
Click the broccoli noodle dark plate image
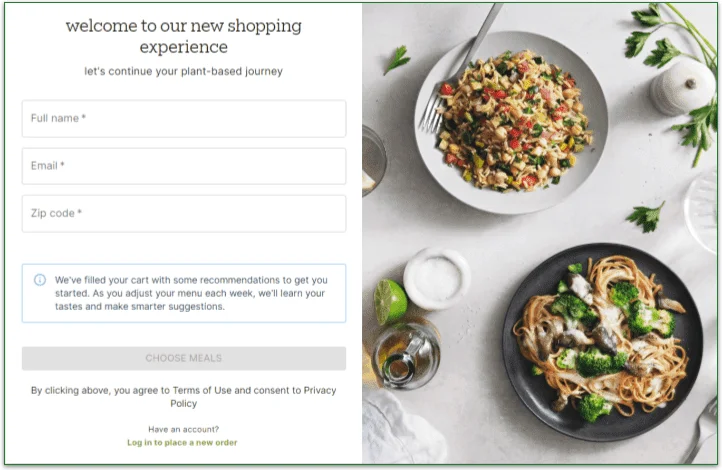[600, 340]
